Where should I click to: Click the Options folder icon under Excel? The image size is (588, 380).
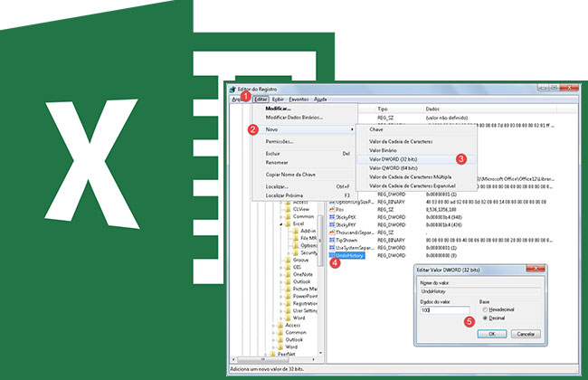click(x=296, y=245)
